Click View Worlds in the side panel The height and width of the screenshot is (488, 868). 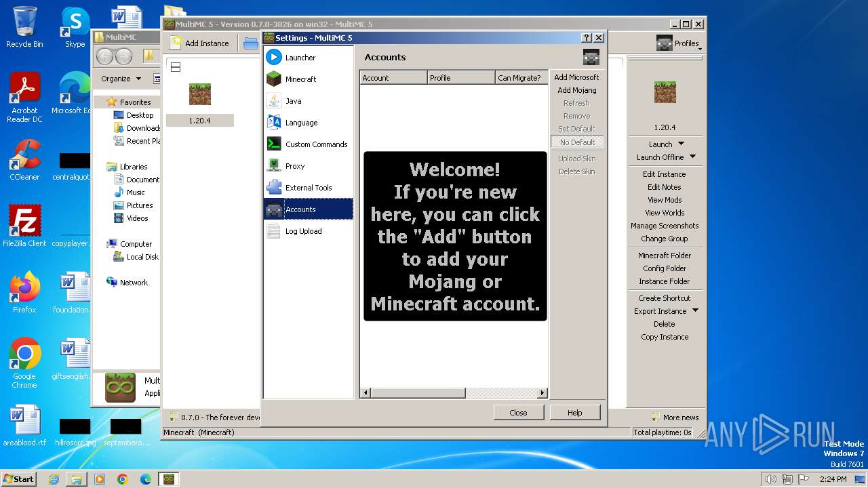[x=664, y=213]
